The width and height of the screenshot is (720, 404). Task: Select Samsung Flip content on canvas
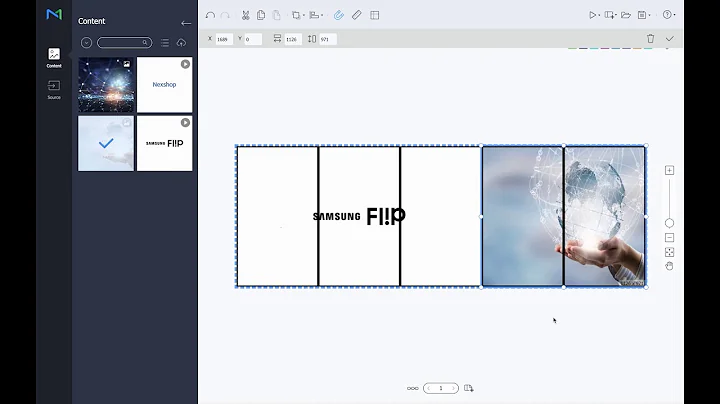tap(359, 216)
